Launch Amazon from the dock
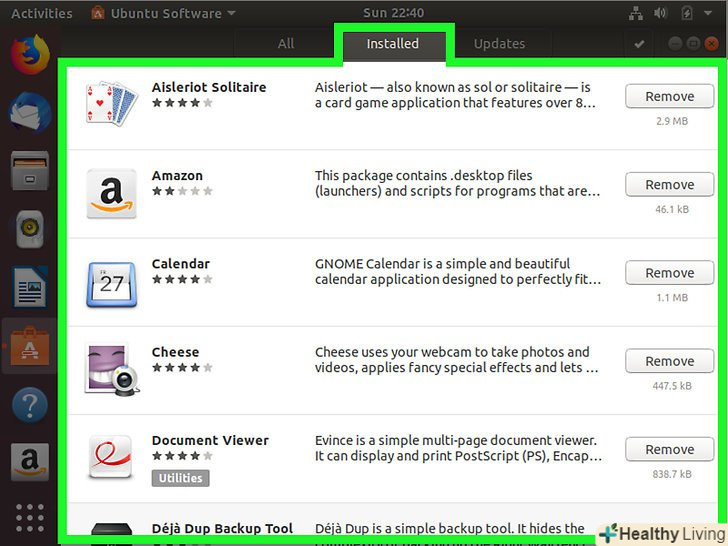This screenshot has height=546, width=728. pos(30,462)
